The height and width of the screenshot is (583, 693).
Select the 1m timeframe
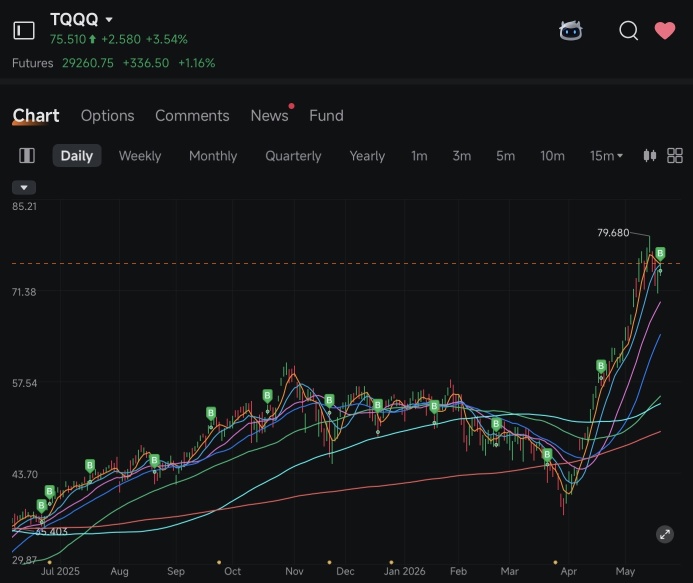click(x=419, y=156)
